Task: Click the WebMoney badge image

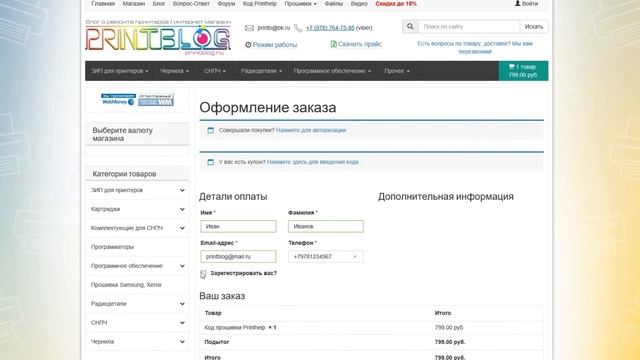Action: pyautogui.click(x=118, y=99)
